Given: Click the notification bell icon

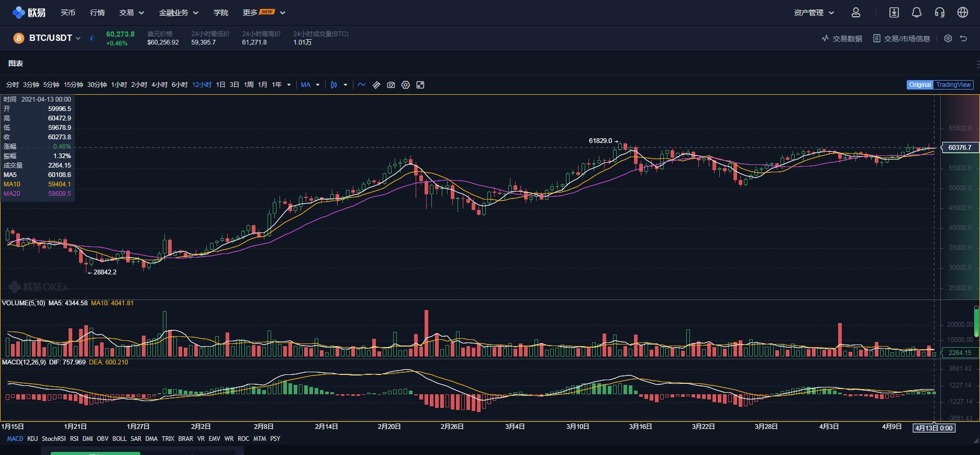Looking at the screenshot, I should [x=916, y=13].
